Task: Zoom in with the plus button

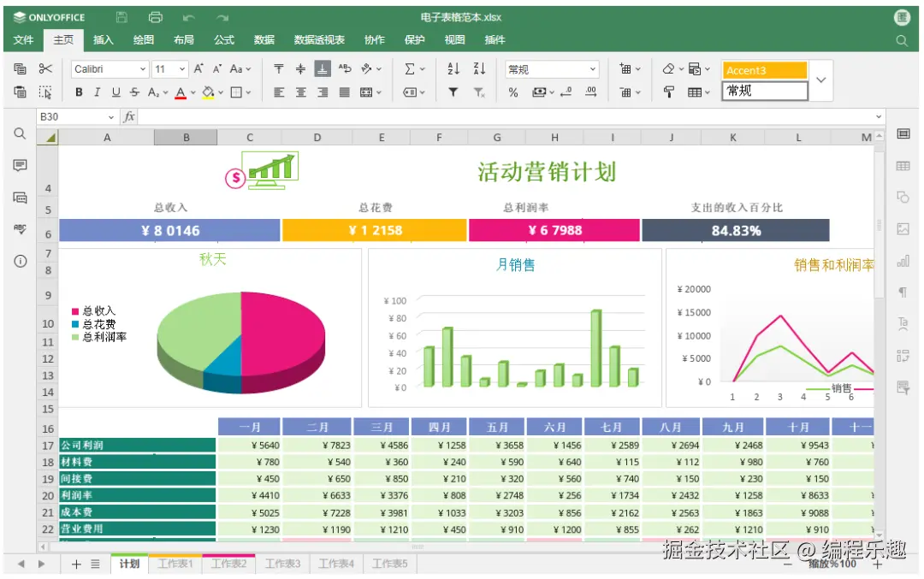Action: coord(878,564)
